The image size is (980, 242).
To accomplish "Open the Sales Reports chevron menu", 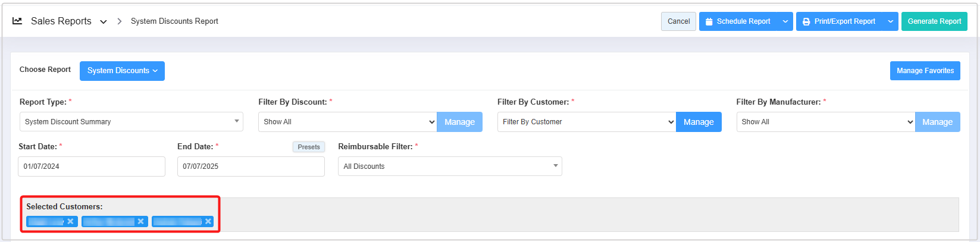I will (104, 21).
